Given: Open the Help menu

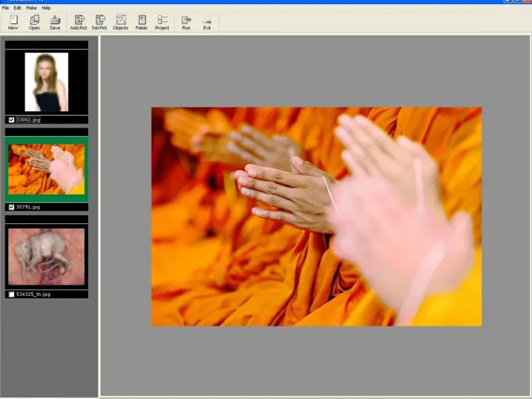Looking at the screenshot, I should pos(46,8).
